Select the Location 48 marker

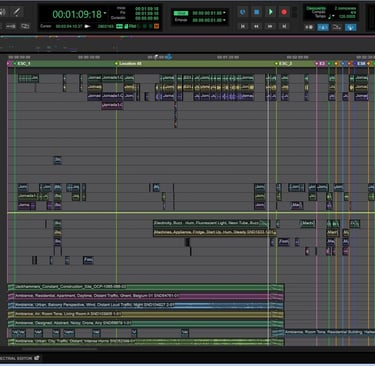pos(130,63)
